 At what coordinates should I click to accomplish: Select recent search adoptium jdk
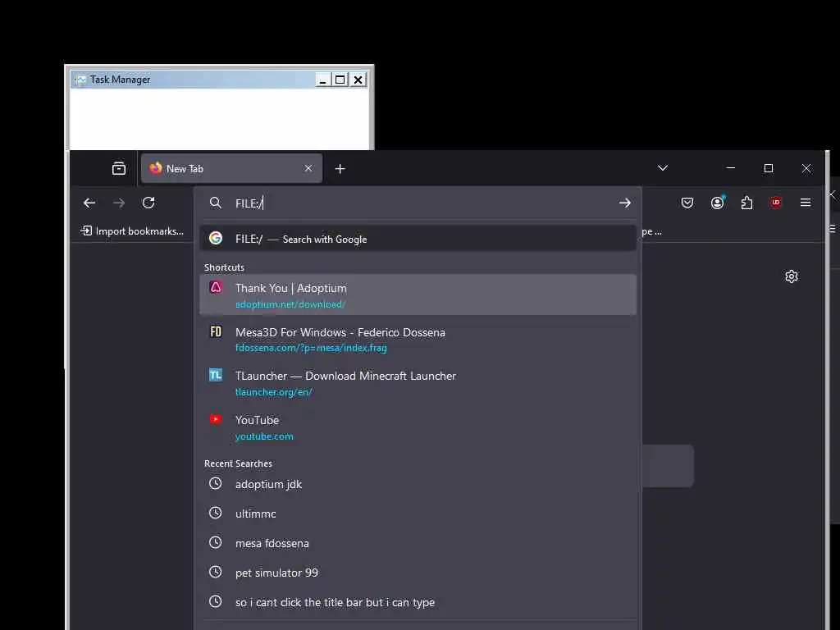point(418,484)
